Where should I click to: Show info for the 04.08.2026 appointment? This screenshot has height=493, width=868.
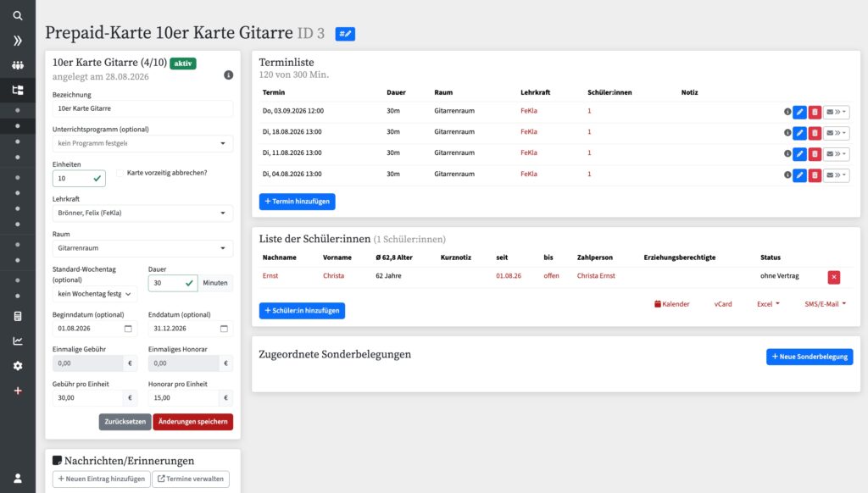point(787,174)
